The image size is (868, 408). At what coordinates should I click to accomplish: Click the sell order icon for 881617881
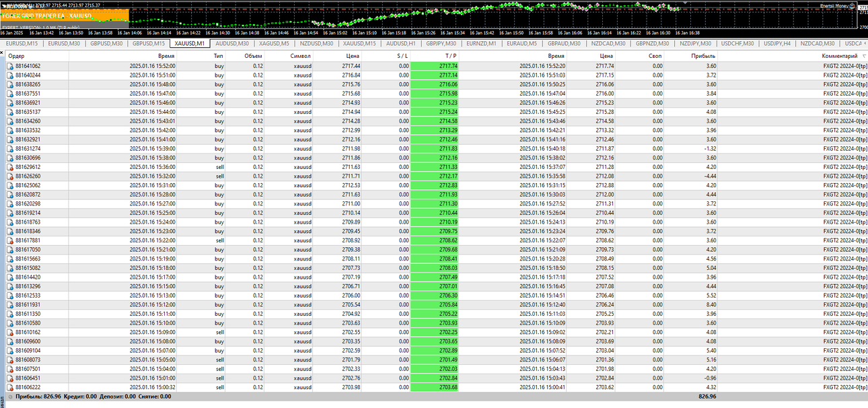coord(10,240)
